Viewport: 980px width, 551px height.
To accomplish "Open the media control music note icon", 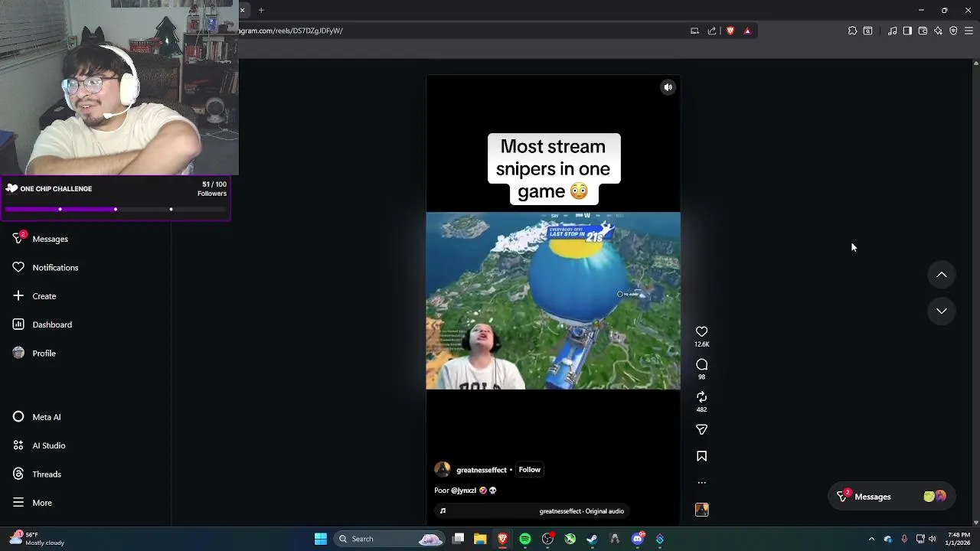I will (893, 31).
